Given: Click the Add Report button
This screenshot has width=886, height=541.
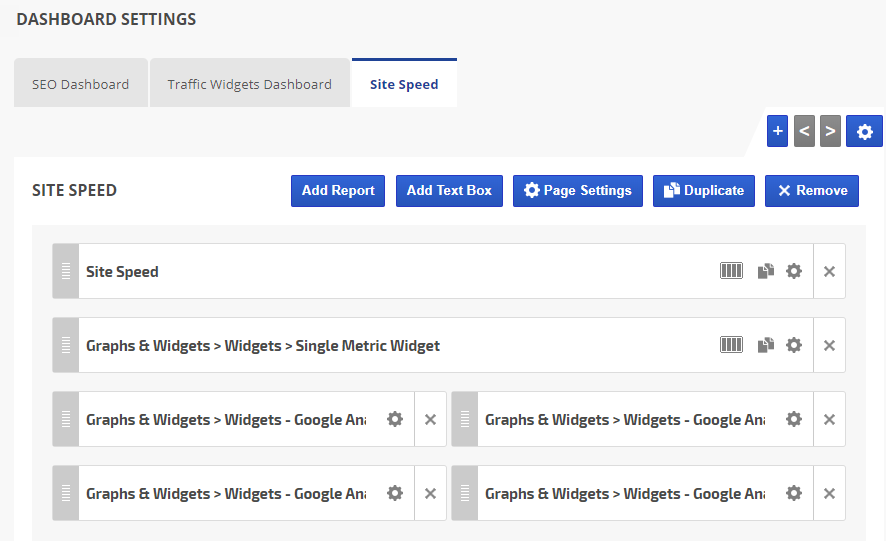Looking at the screenshot, I should coord(338,190).
